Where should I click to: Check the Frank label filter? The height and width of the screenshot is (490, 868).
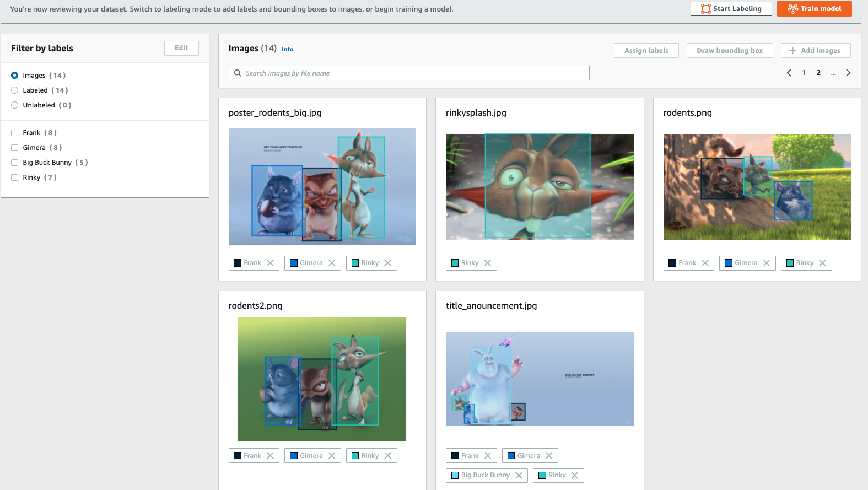(x=15, y=133)
